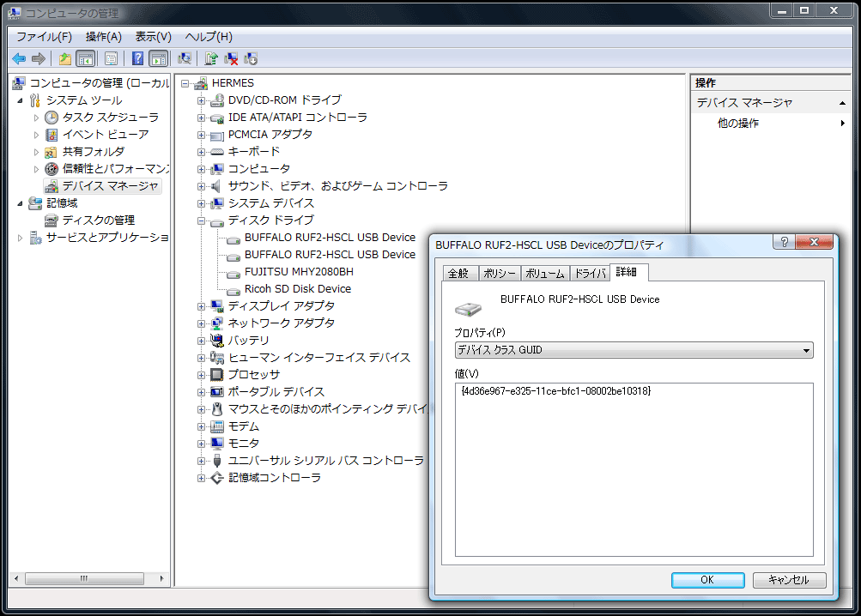Click the help question button in properties dialog

(784, 242)
